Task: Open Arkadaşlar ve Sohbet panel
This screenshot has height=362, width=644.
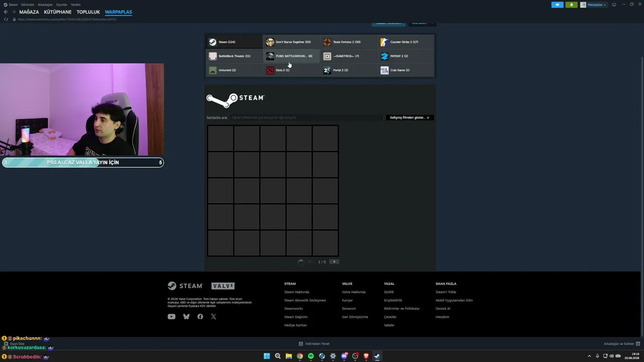Action: [x=621, y=344]
